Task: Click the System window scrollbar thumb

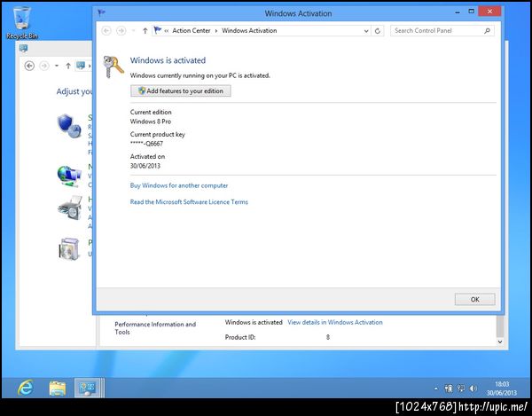Action: [x=500, y=326]
